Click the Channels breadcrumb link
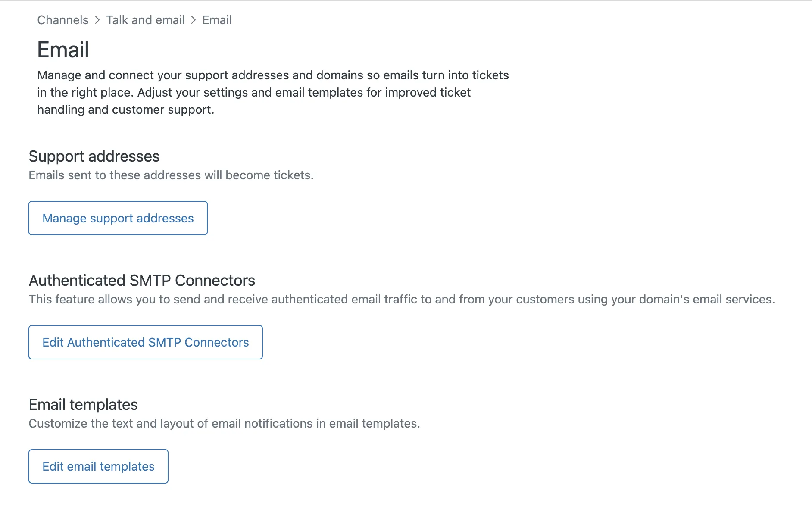 point(62,20)
